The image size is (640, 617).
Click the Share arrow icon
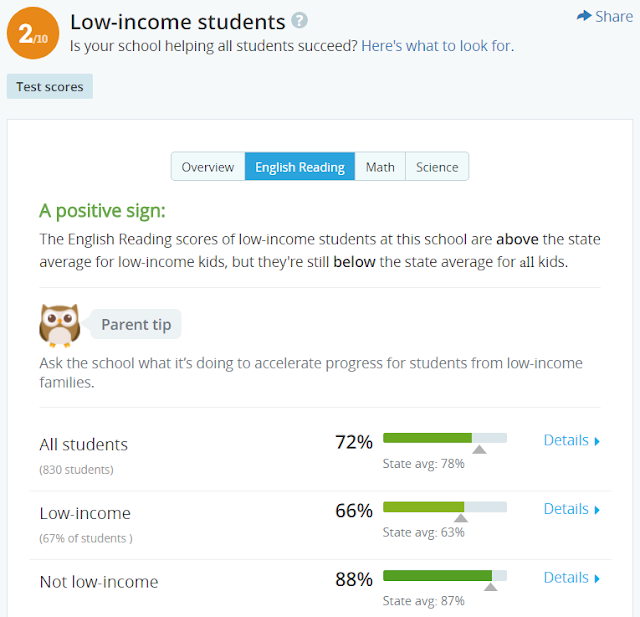[x=584, y=16]
